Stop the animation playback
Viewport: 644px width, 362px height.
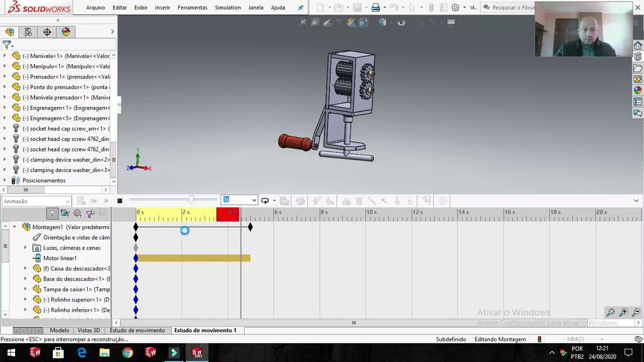[119, 201]
